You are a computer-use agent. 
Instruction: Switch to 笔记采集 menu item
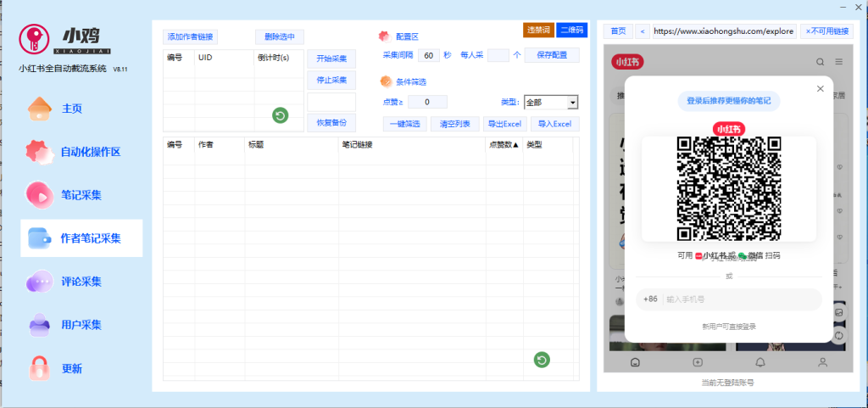tap(81, 195)
